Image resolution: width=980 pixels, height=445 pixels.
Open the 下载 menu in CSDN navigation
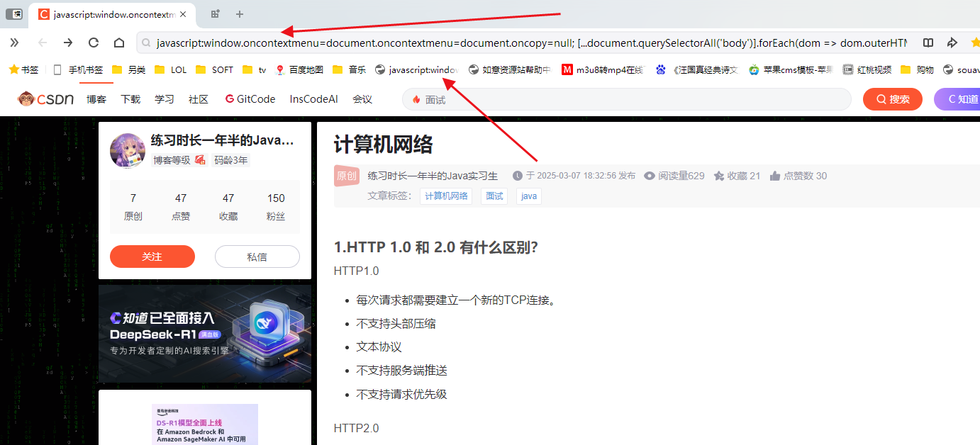(x=130, y=99)
